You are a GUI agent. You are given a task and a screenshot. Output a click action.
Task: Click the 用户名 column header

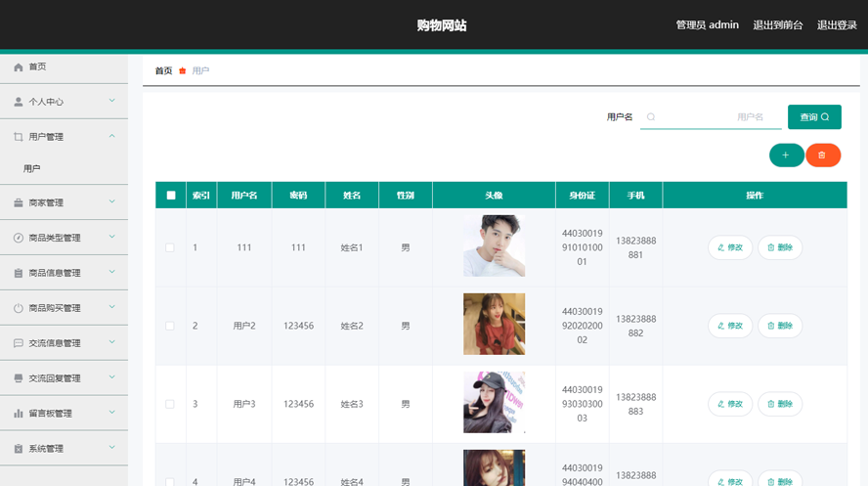[x=244, y=196]
